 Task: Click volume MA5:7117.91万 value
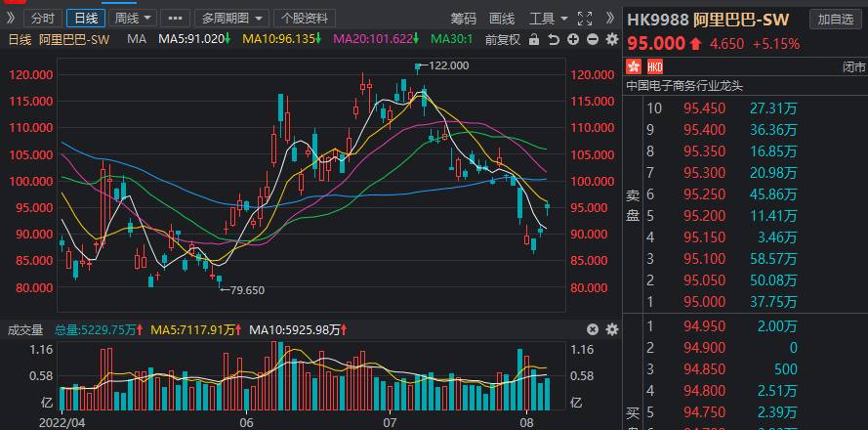click(194, 330)
